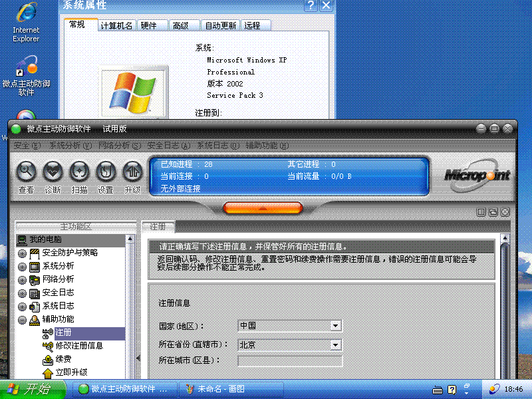Select 我的电脑 in the function tree
The height and width of the screenshot is (399, 532).
click(45, 239)
